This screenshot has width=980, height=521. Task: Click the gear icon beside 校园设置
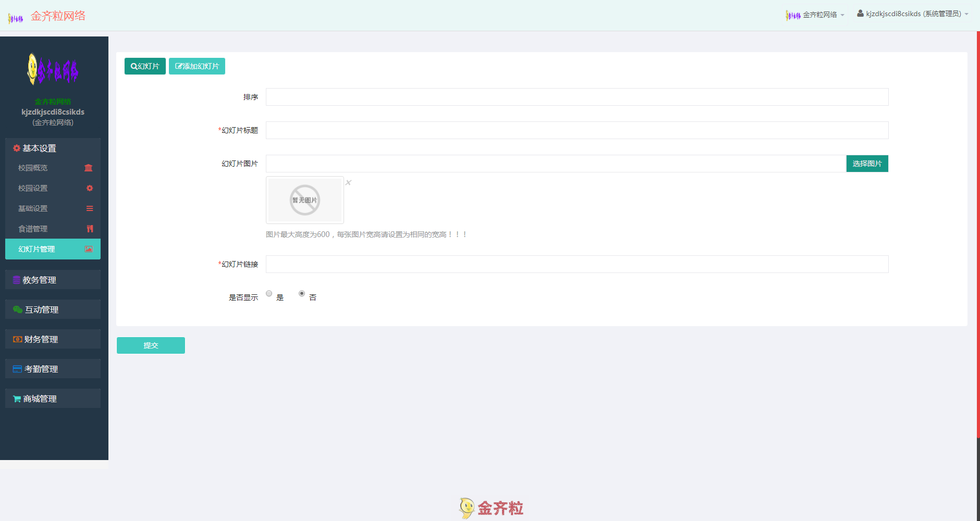pos(90,188)
